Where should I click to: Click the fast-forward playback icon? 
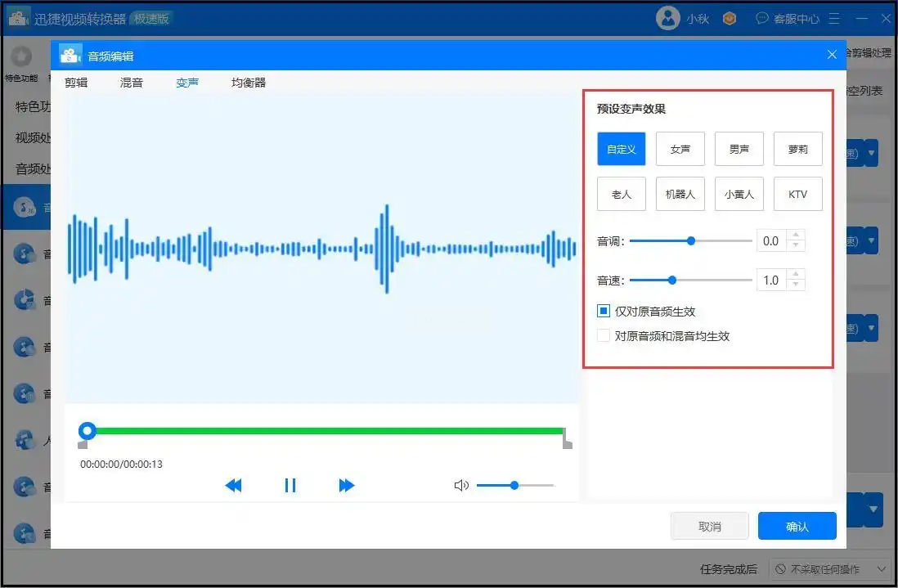click(x=347, y=486)
